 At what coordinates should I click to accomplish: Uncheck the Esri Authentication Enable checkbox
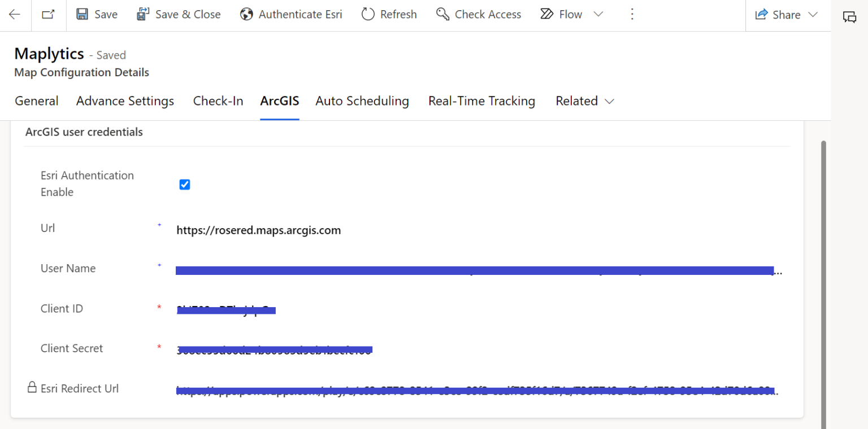tap(184, 184)
